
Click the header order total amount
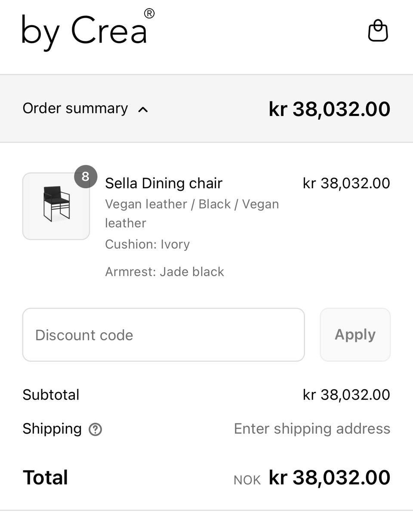point(329,109)
